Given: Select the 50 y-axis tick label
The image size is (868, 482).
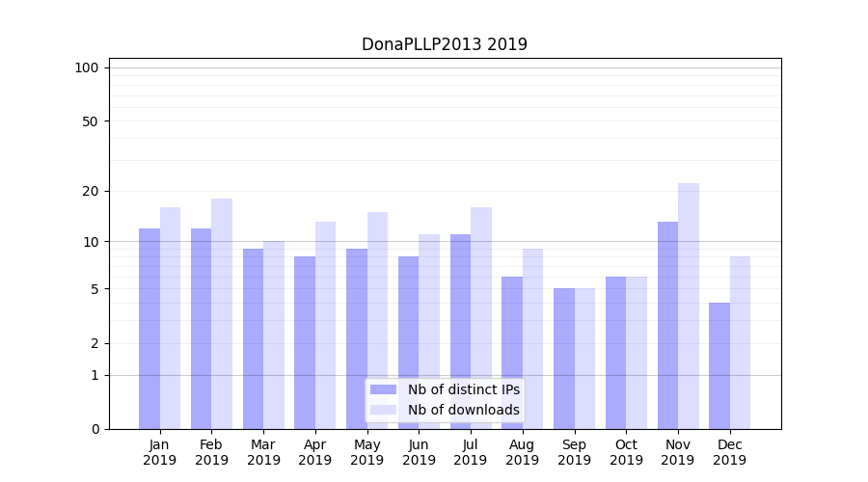Looking at the screenshot, I should (90, 121).
